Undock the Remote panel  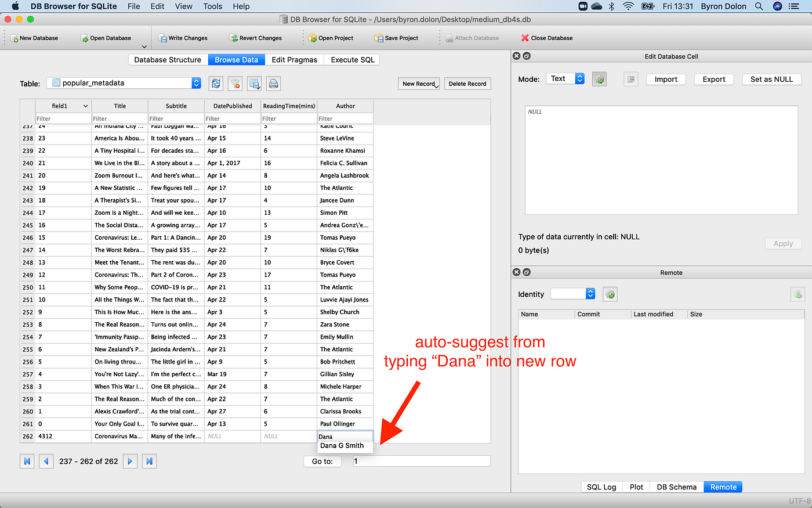[527, 272]
